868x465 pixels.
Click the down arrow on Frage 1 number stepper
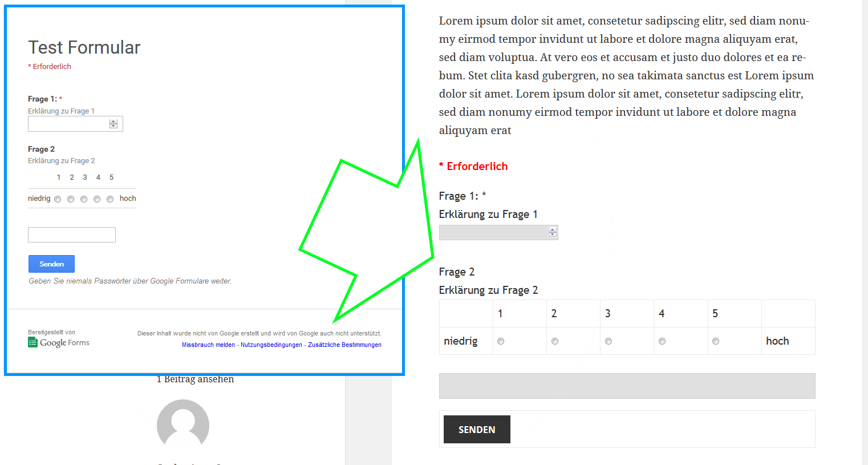coord(113,127)
